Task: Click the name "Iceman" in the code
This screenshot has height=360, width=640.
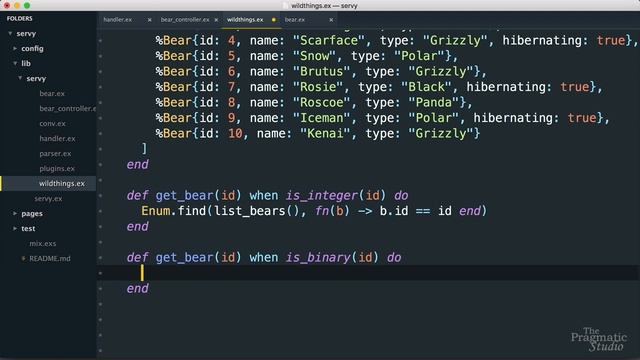Action: point(322,118)
